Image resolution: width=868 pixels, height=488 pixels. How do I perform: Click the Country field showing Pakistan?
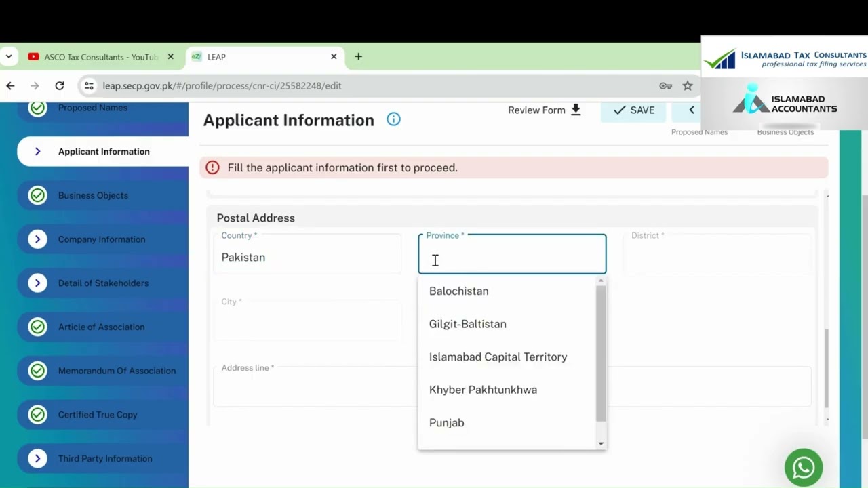[x=307, y=254]
